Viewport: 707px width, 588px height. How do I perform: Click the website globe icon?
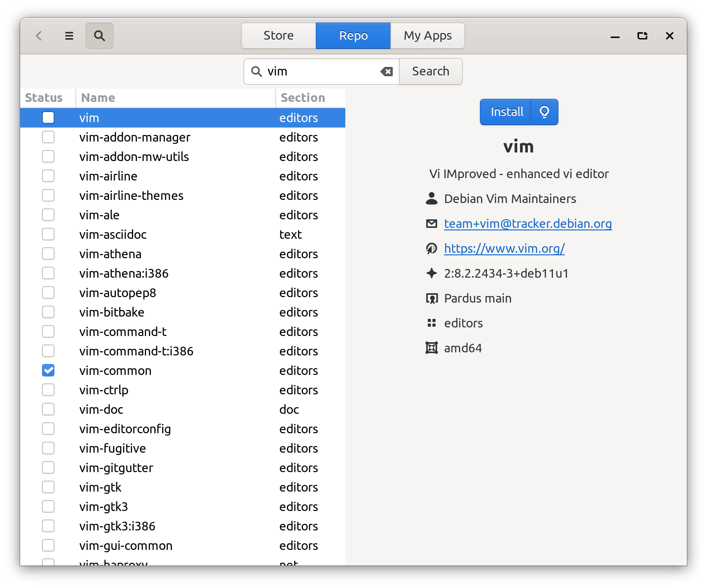pyautogui.click(x=432, y=248)
